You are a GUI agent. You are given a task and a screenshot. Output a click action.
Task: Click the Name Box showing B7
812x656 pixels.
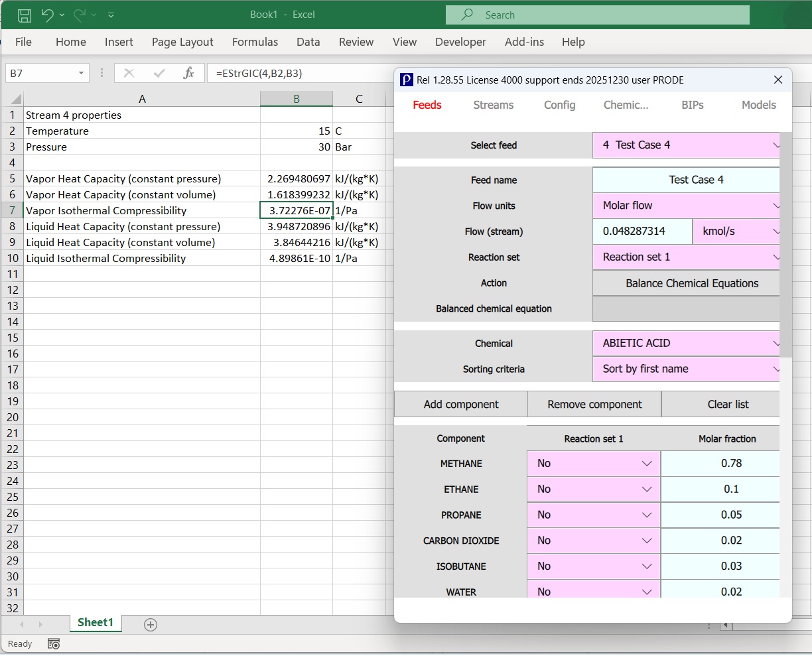pyautogui.click(x=41, y=73)
